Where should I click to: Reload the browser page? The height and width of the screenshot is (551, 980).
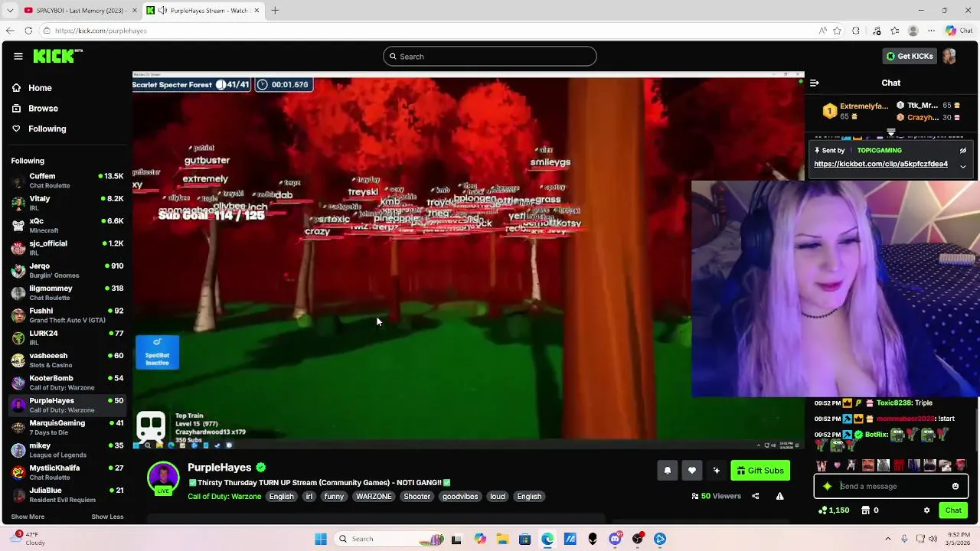[28, 31]
